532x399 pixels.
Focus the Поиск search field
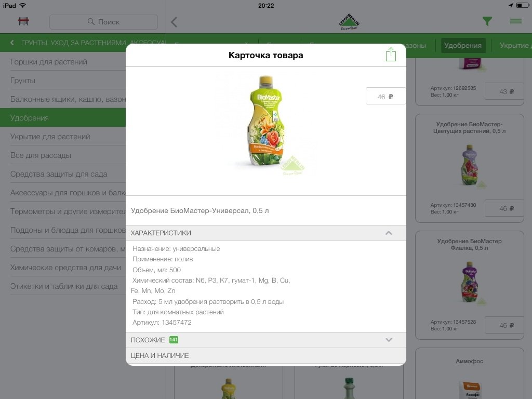(x=103, y=22)
